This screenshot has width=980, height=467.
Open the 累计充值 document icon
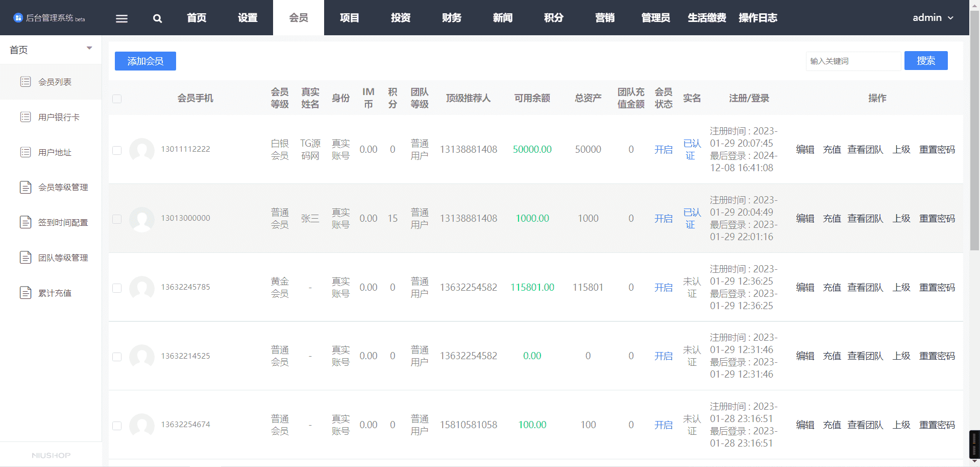26,293
